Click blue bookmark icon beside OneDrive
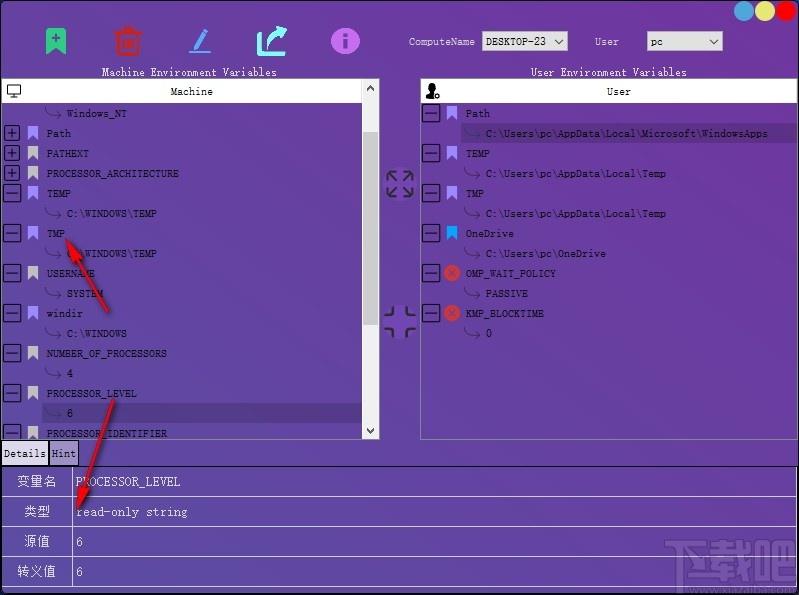Image resolution: width=799 pixels, height=595 pixels. [x=452, y=233]
